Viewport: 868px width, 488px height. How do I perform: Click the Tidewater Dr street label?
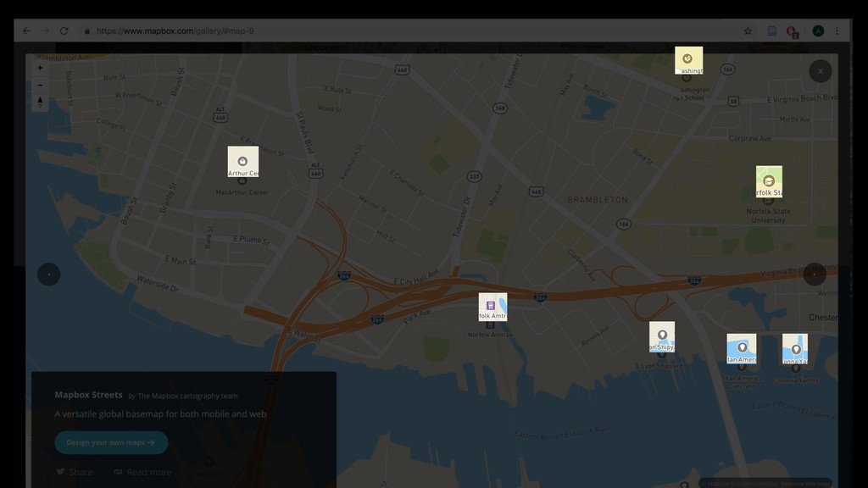point(462,216)
